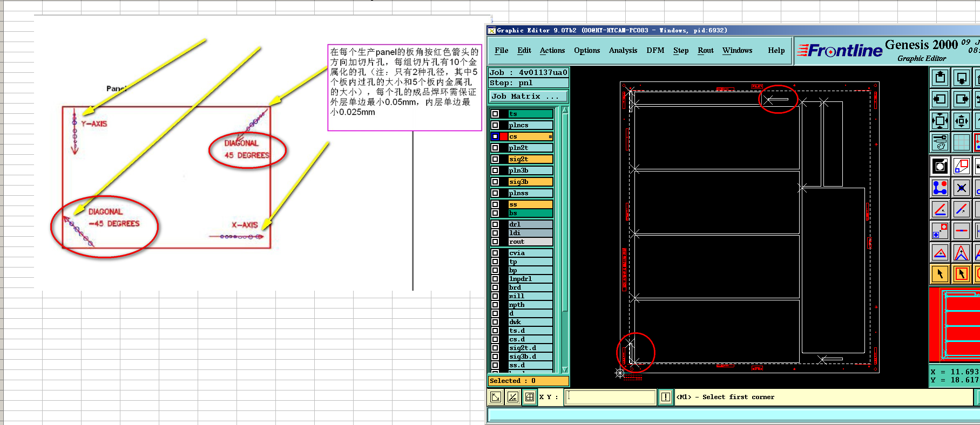Viewport: 980px width, 425px height.
Task: Click the blue X delete-point icon
Action: 962,188
